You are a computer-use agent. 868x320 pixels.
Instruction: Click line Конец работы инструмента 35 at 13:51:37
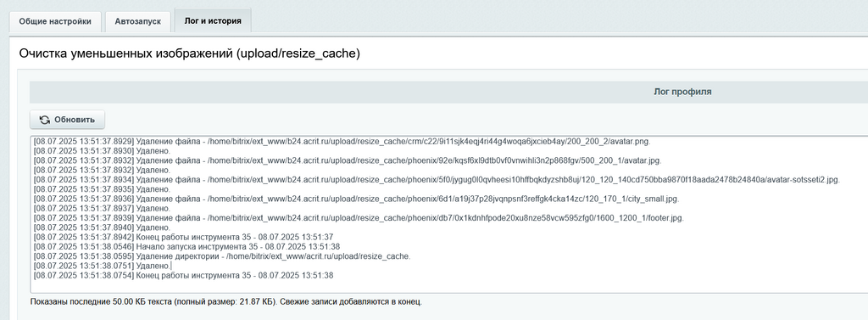pyautogui.click(x=183, y=238)
